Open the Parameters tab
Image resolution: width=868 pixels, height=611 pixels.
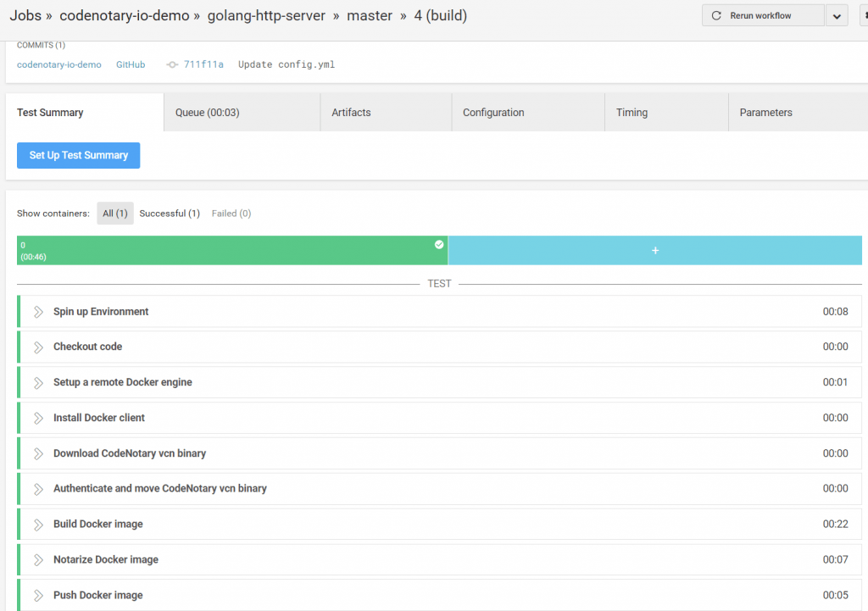798,113
